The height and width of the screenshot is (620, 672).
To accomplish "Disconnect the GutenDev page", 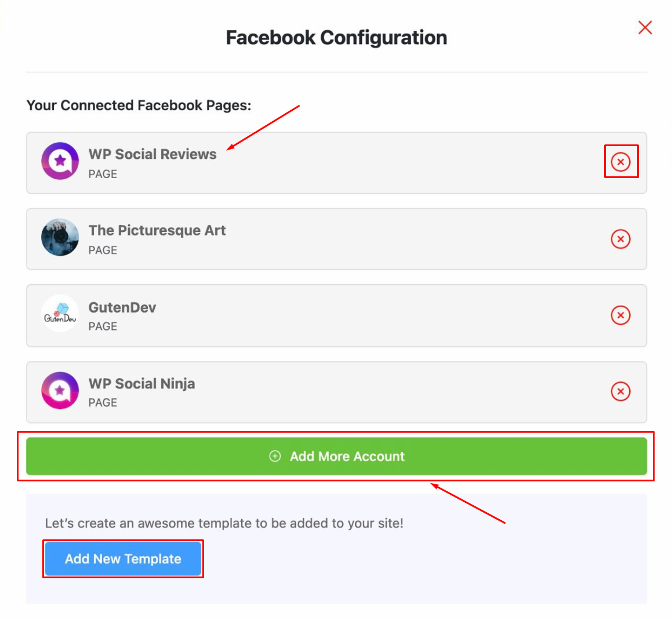I will point(620,315).
